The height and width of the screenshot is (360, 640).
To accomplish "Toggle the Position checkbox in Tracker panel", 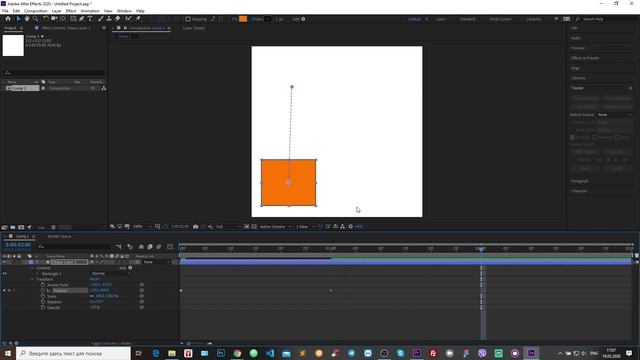I will pyautogui.click(x=573, y=138).
